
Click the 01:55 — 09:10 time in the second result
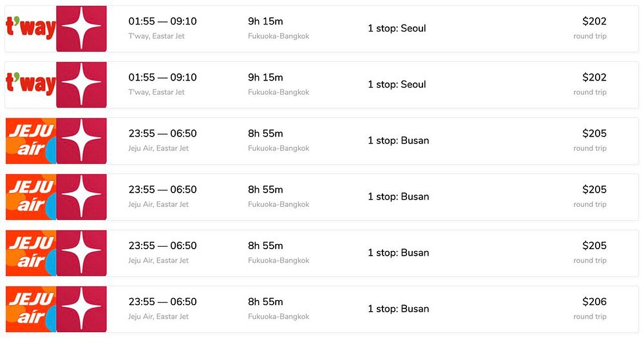tap(162, 77)
